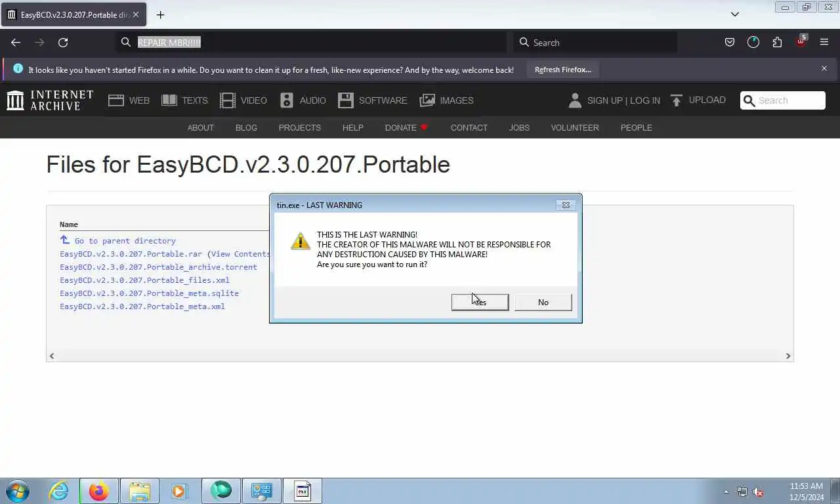Image resolution: width=840 pixels, height=504 pixels.
Task: Open the ABOUT menu item
Action: (x=201, y=127)
